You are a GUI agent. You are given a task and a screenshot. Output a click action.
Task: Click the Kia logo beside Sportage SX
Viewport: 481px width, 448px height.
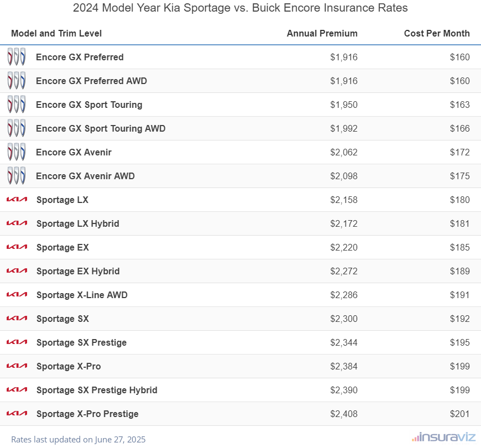(17, 318)
